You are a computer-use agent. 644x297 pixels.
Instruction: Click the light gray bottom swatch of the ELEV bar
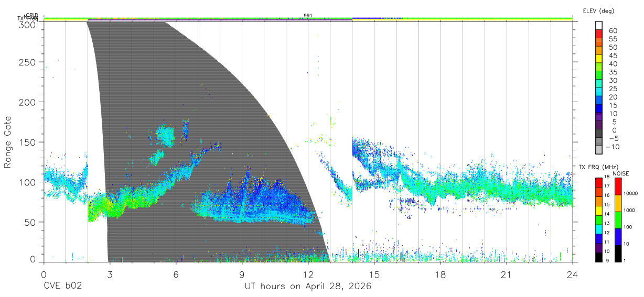(599, 151)
